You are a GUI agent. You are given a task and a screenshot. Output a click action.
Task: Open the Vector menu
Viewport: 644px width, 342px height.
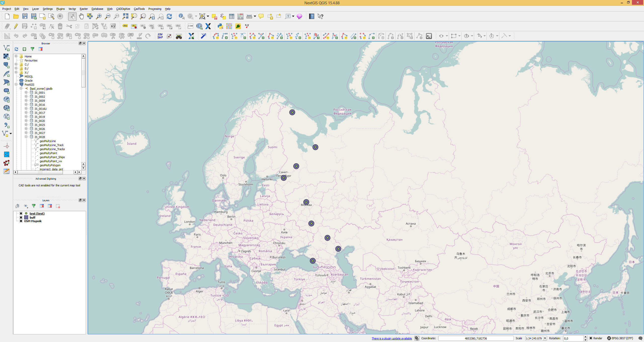coord(72,9)
